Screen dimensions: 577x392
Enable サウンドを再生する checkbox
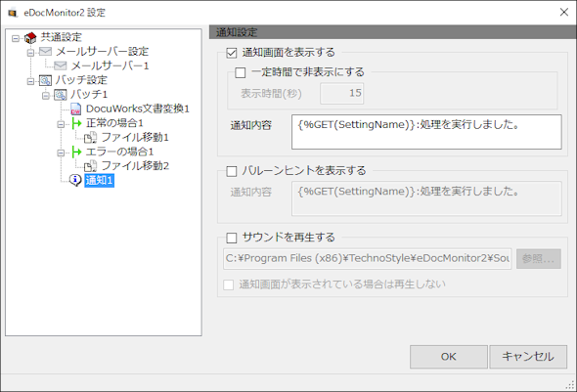pos(232,238)
